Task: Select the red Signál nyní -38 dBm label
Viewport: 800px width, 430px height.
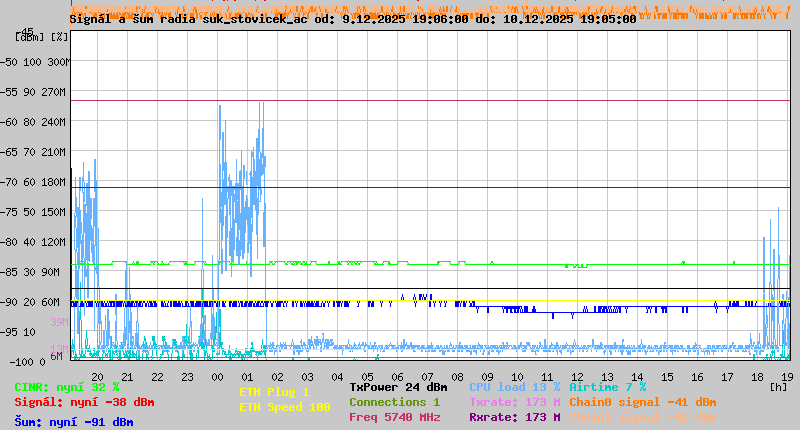Action: (84, 402)
